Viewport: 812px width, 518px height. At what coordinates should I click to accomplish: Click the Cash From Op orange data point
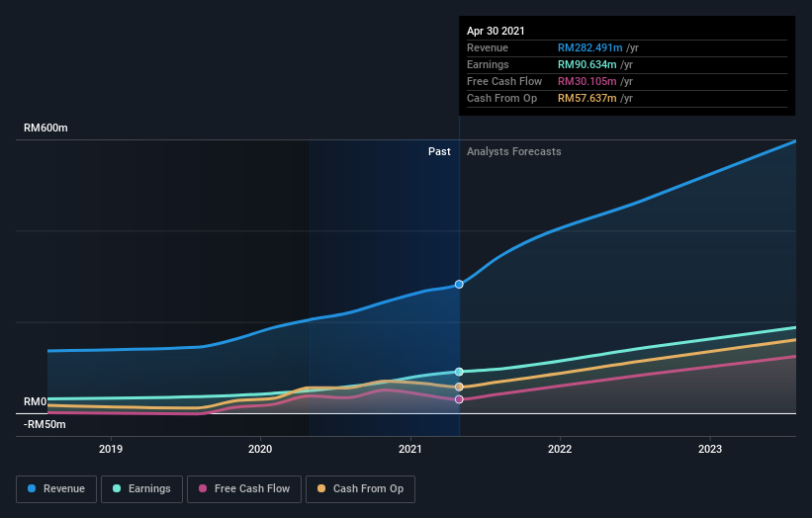point(459,387)
